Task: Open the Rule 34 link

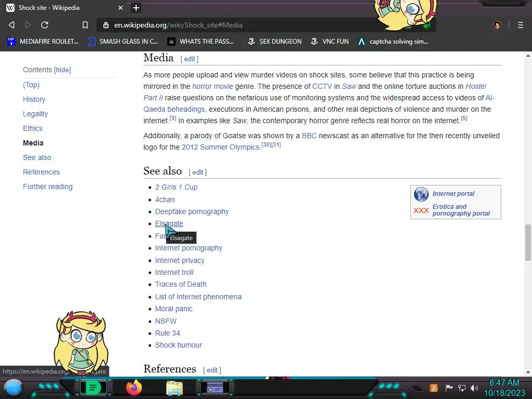Action: [x=167, y=333]
